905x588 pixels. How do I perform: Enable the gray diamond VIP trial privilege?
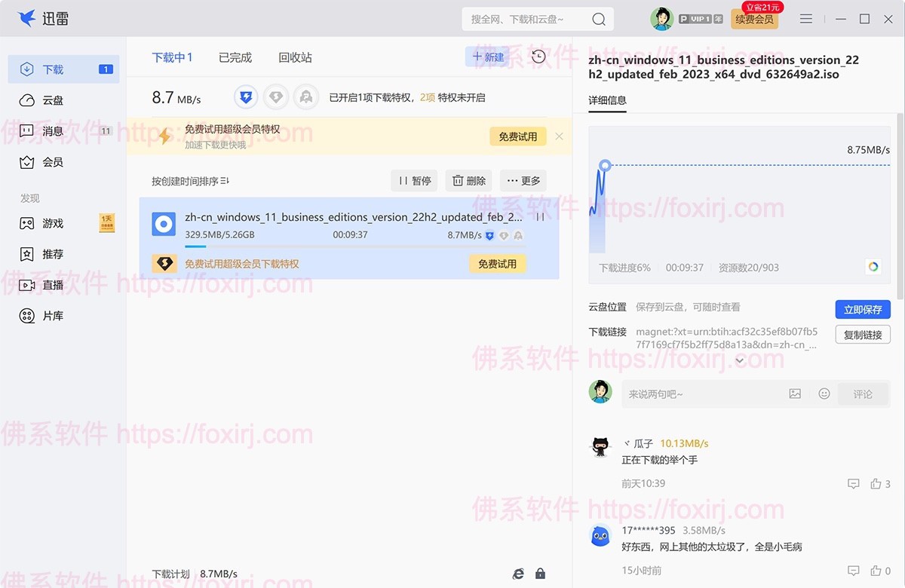pos(276,96)
